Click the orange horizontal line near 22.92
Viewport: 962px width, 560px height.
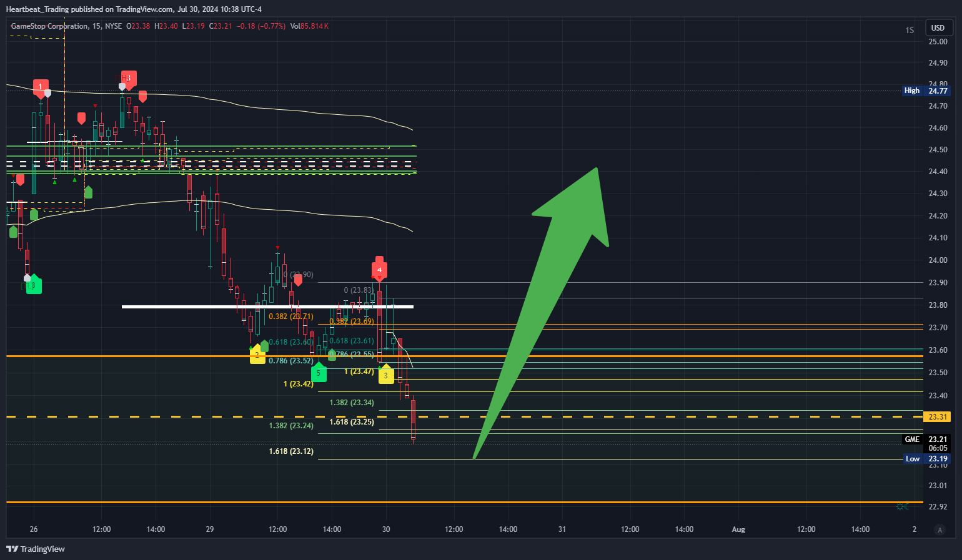coord(465,502)
